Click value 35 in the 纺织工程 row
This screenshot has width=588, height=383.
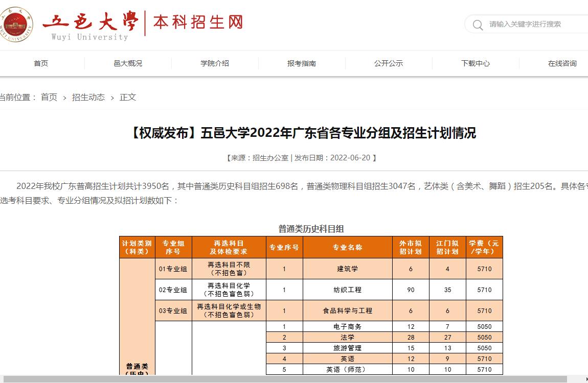coord(447,290)
